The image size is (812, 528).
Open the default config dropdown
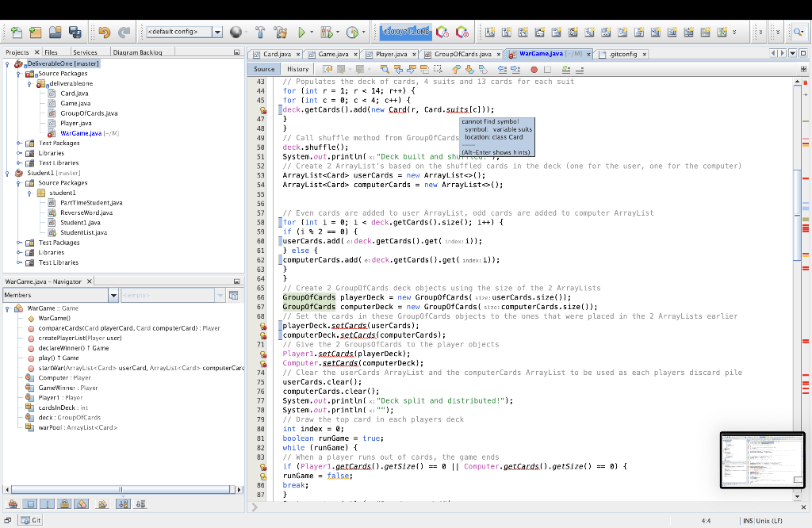click(216, 33)
